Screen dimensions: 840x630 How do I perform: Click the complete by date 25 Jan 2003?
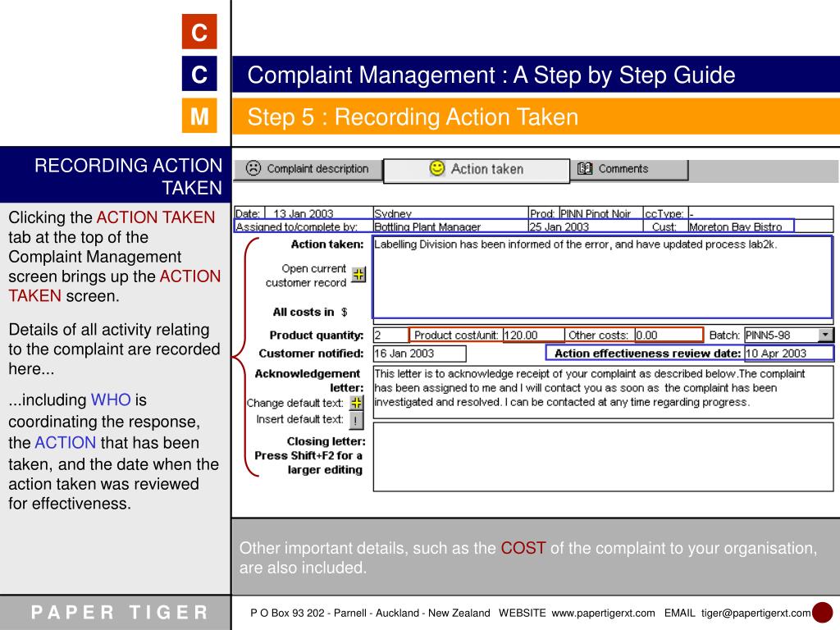pos(586,226)
